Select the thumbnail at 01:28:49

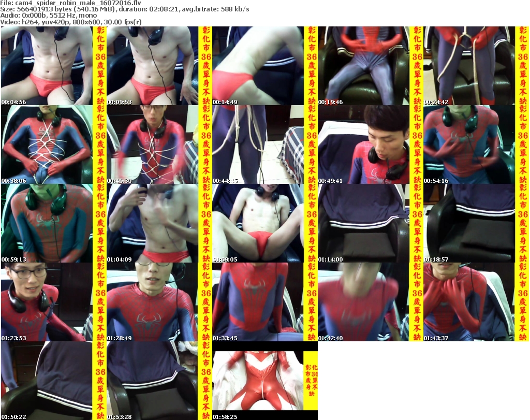[x=159, y=302]
